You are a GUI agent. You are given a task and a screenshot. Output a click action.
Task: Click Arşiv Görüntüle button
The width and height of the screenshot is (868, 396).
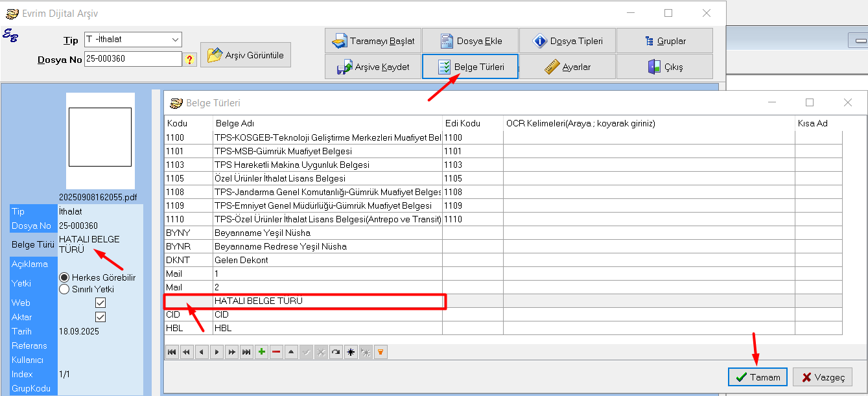[x=246, y=55]
